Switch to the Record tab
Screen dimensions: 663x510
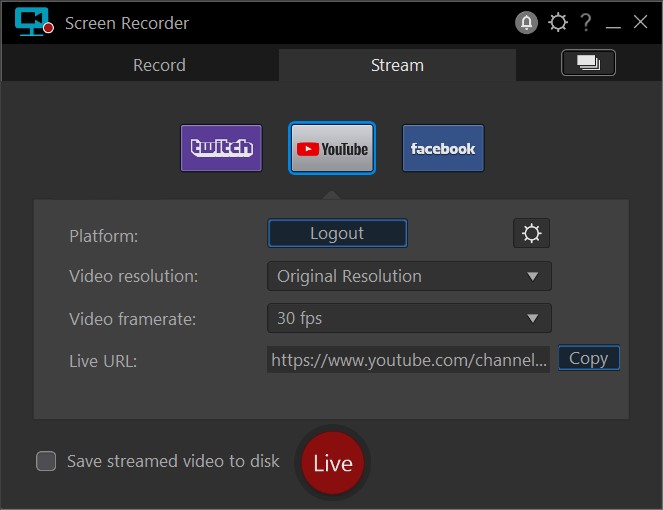click(159, 65)
